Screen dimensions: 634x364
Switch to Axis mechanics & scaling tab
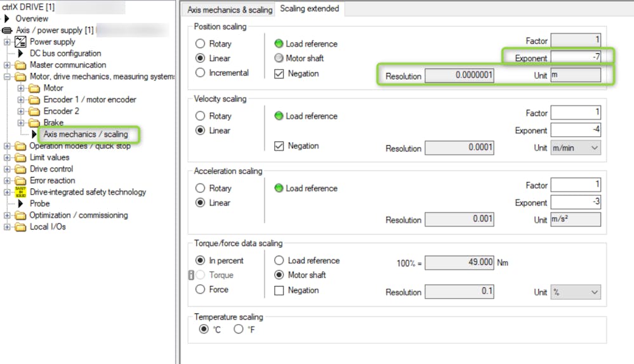pyautogui.click(x=229, y=10)
